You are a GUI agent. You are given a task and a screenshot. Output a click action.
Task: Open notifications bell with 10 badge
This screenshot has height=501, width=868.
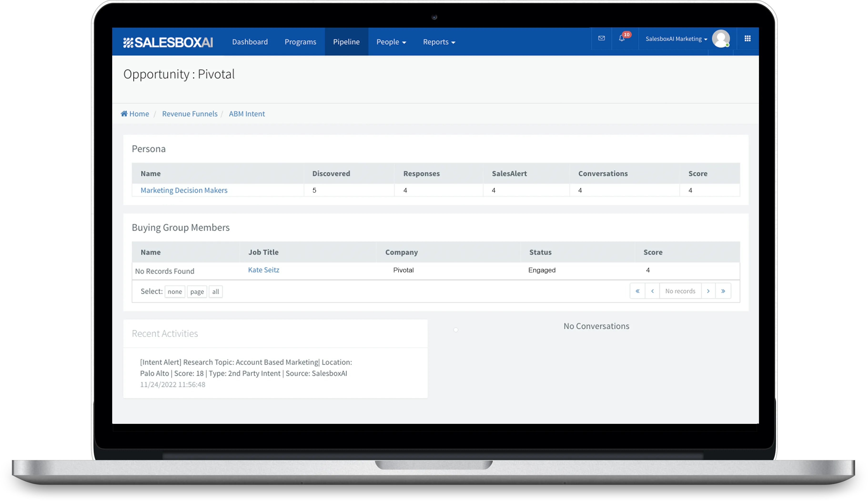[622, 38]
